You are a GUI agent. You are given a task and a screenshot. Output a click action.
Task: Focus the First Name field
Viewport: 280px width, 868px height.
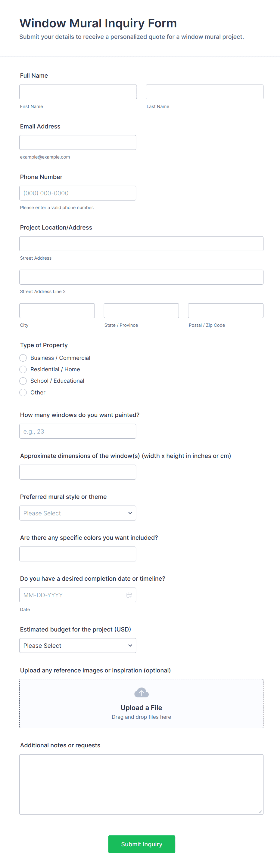pos(78,92)
